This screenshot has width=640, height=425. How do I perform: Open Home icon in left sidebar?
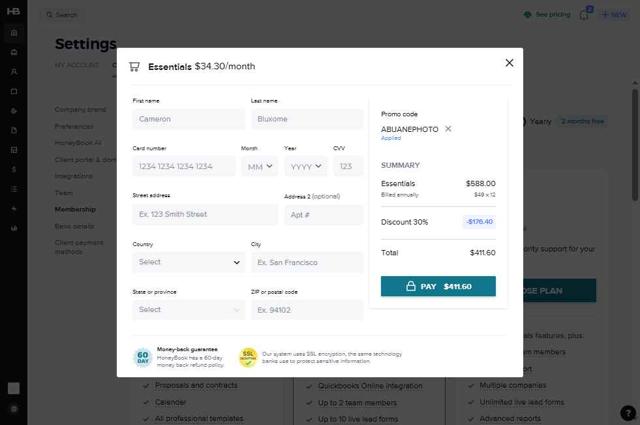pos(14,33)
